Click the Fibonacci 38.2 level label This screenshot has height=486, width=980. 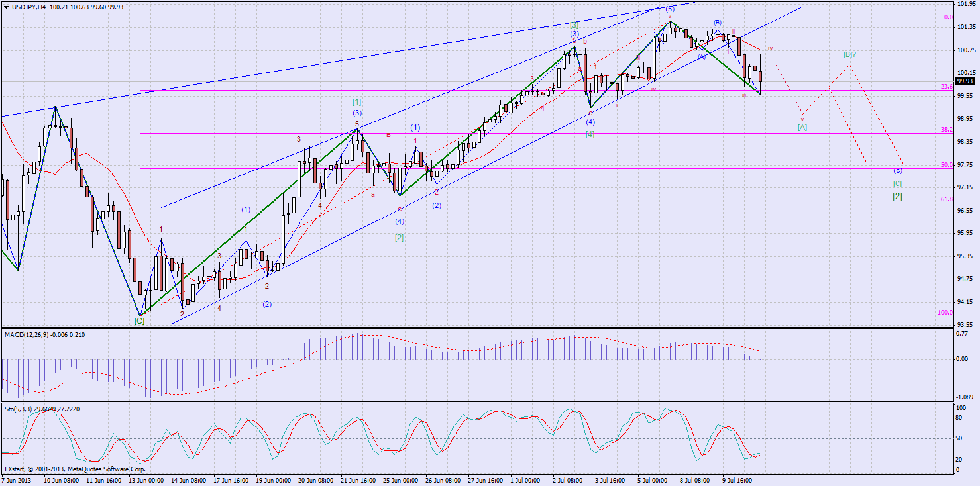pos(946,130)
